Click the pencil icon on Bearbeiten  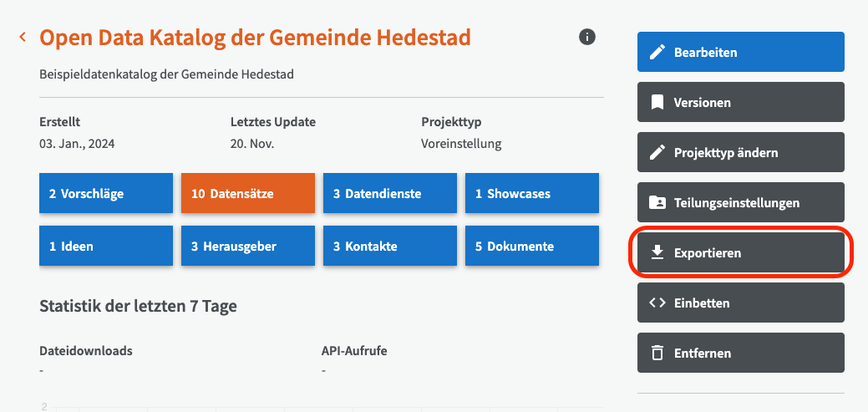click(657, 53)
